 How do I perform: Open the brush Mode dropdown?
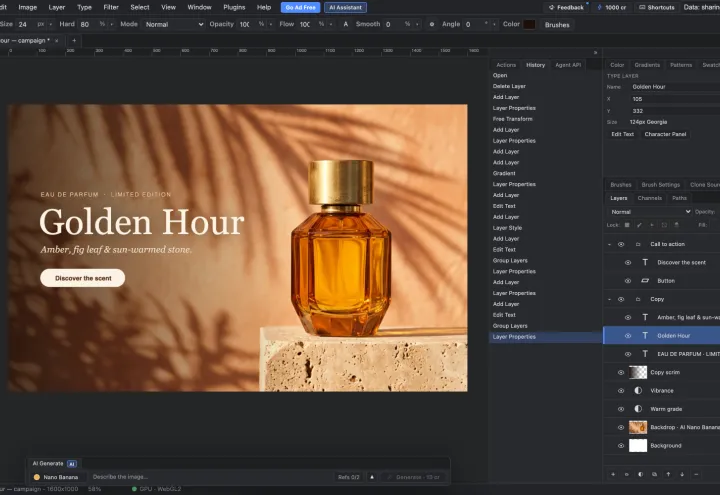pyautogui.click(x=173, y=24)
